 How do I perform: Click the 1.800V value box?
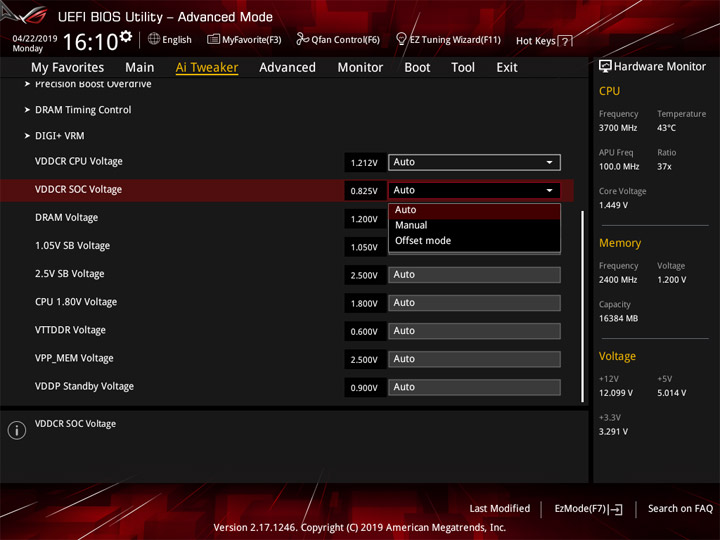365,303
